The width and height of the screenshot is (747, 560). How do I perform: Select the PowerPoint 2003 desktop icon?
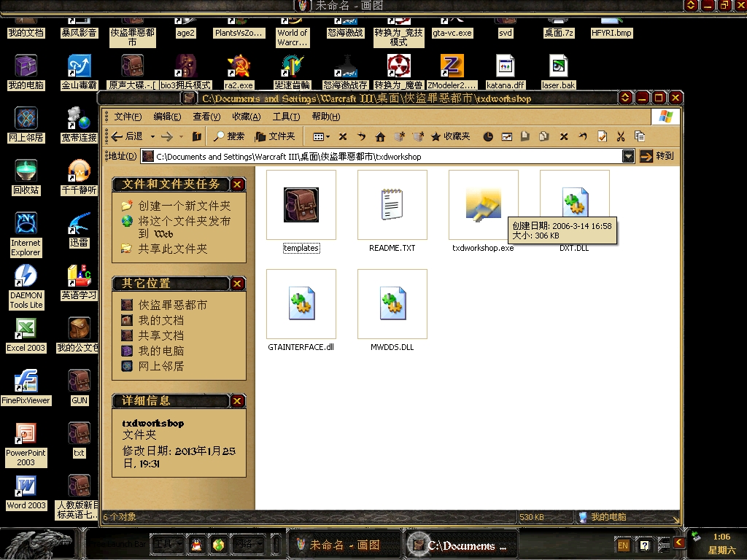pyautogui.click(x=26, y=434)
